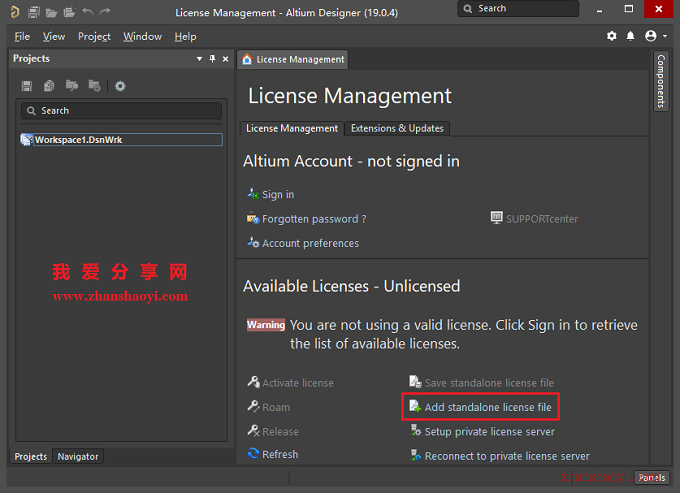Open the Projects panel dropdown arrow
This screenshot has width=680, height=493.
tap(199, 59)
